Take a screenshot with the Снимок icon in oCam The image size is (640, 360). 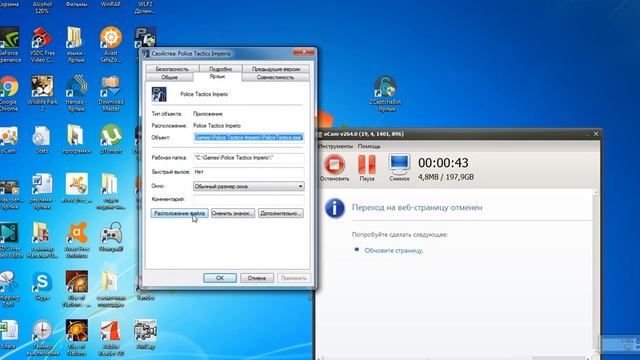coord(399,168)
